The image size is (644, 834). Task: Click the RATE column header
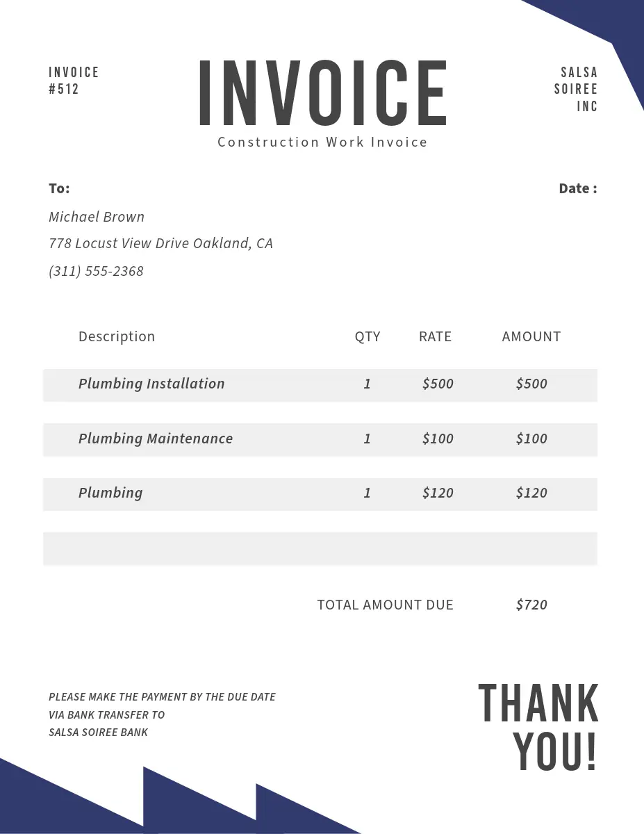(x=435, y=336)
